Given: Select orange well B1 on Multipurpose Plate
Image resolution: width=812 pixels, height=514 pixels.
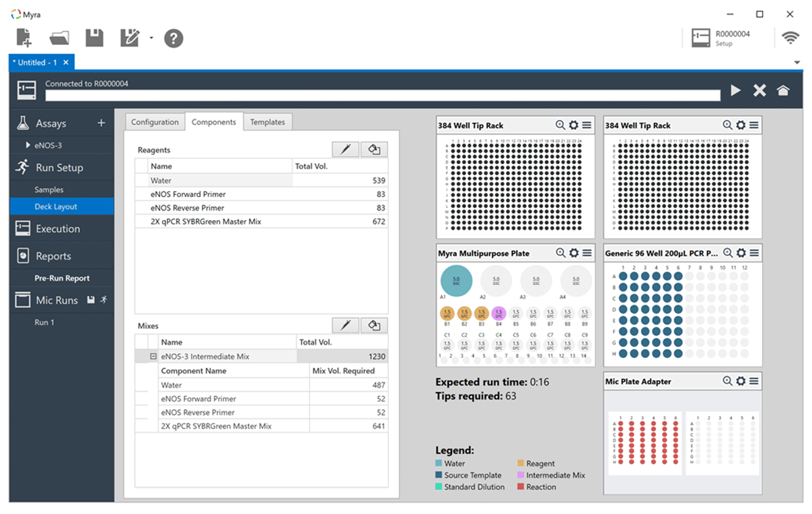Looking at the screenshot, I should 447,314.
